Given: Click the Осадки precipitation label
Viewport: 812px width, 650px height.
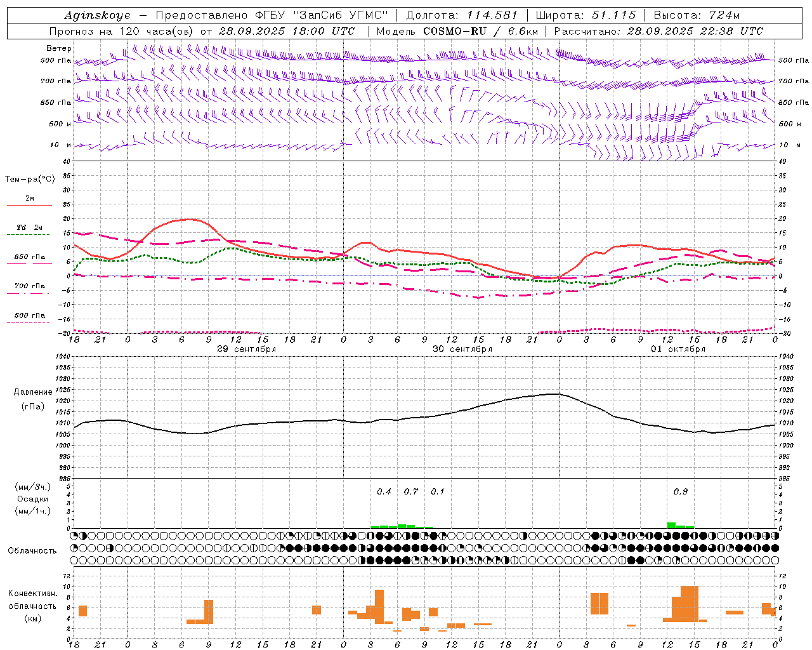Looking at the screenshot, I should [x=33, y=499].
